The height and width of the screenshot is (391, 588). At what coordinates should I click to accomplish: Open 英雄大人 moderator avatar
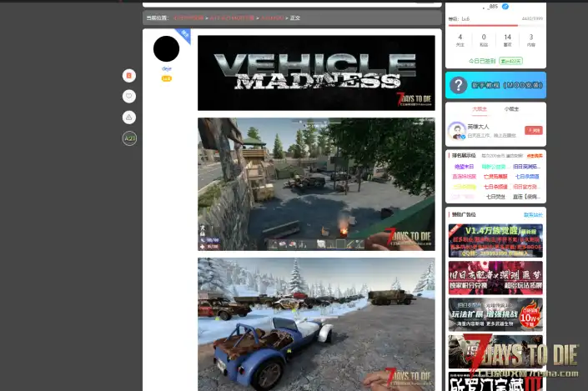point(457,130)
